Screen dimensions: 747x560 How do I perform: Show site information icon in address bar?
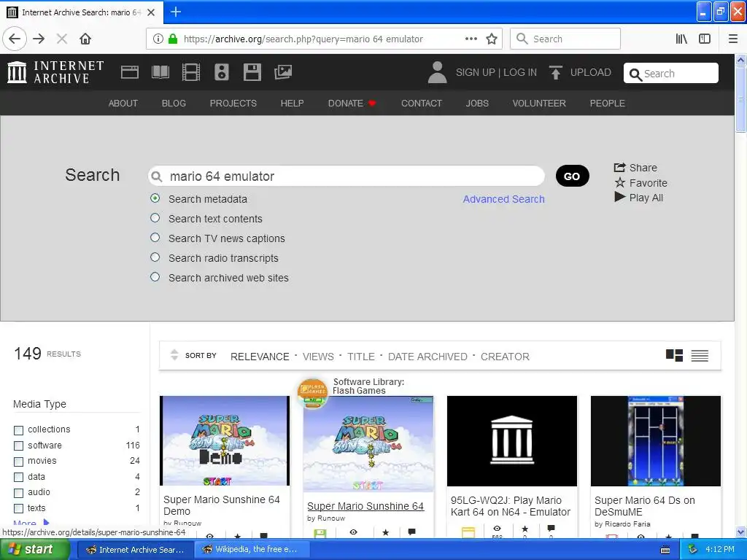(x=158, y=39)
